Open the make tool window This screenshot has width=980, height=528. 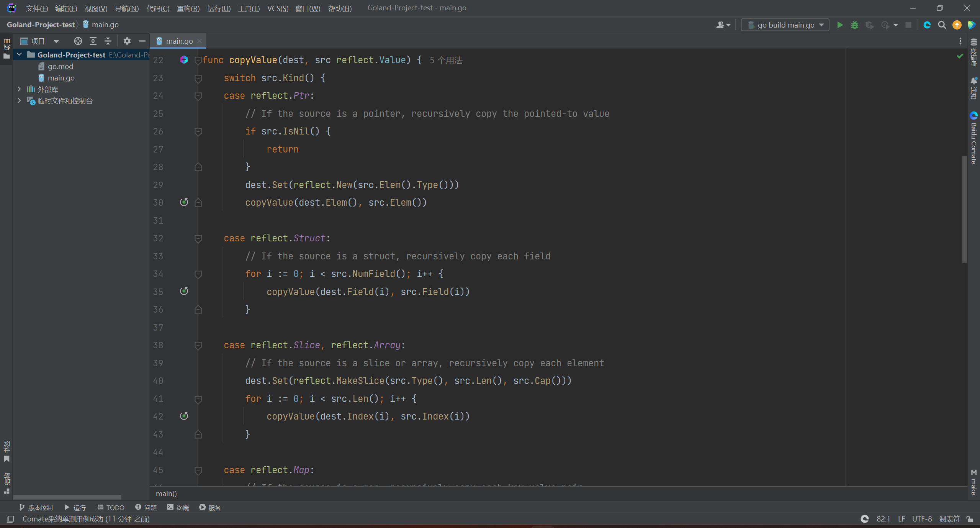[x=974, y=482]
